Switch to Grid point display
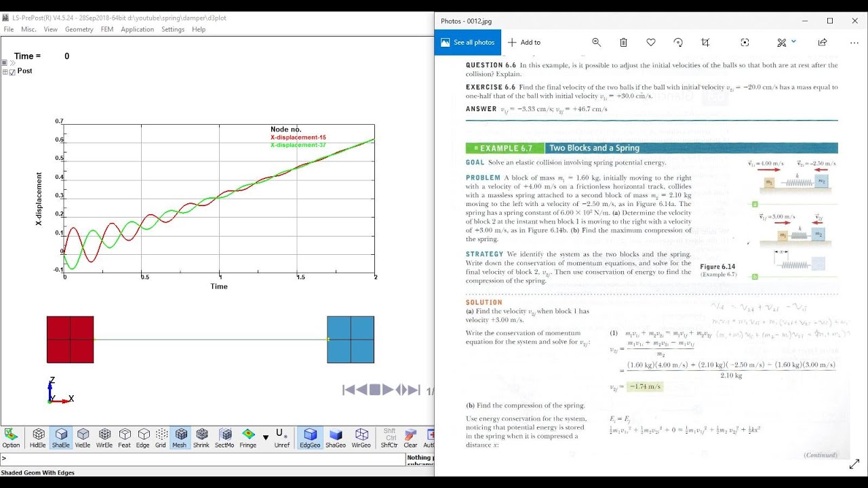Screen dimensions: 868x488 pyautogui.click(x=161, y=438)
